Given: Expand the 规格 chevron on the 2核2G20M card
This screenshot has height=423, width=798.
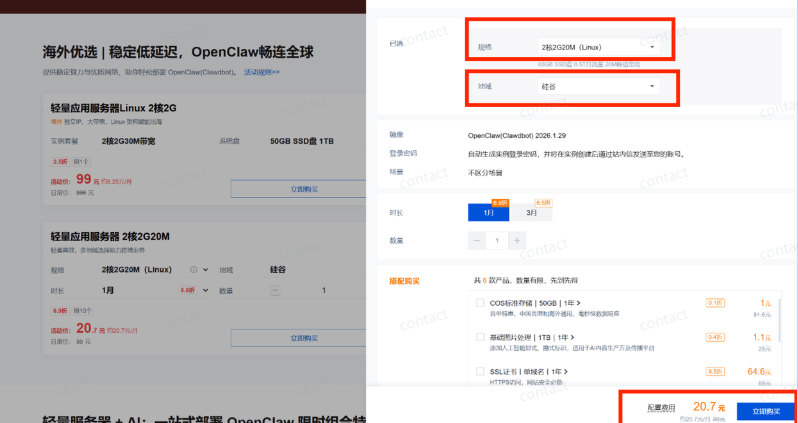Looking at the screenshot, I should [x=206, y=270].
